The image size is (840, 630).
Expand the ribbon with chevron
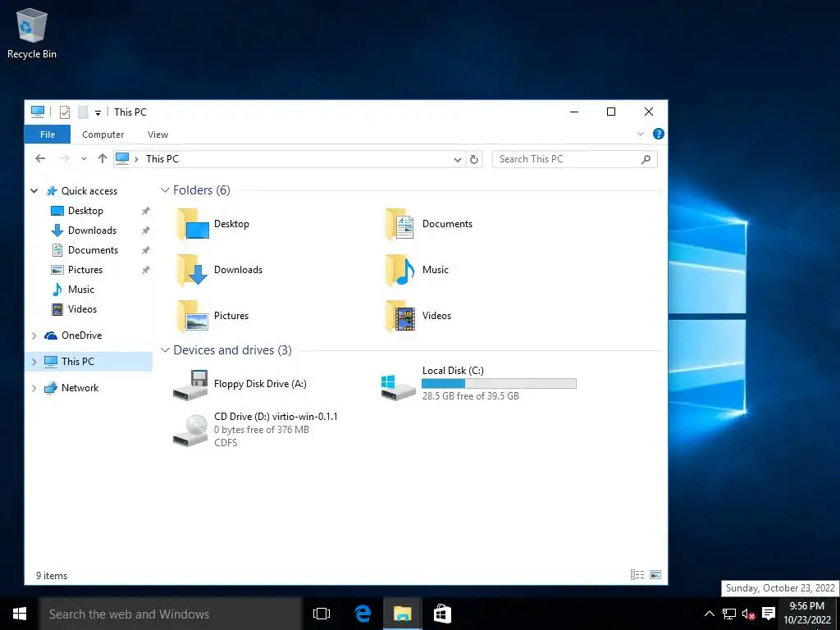point(640,134)
